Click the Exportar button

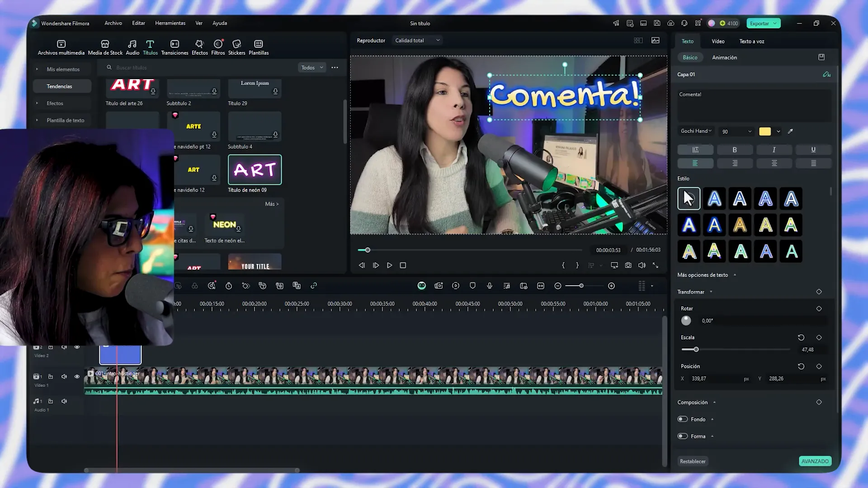[763, 23]
